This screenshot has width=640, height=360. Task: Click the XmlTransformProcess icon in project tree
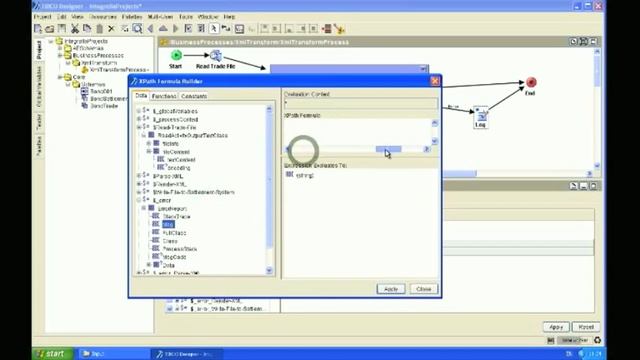85,70
